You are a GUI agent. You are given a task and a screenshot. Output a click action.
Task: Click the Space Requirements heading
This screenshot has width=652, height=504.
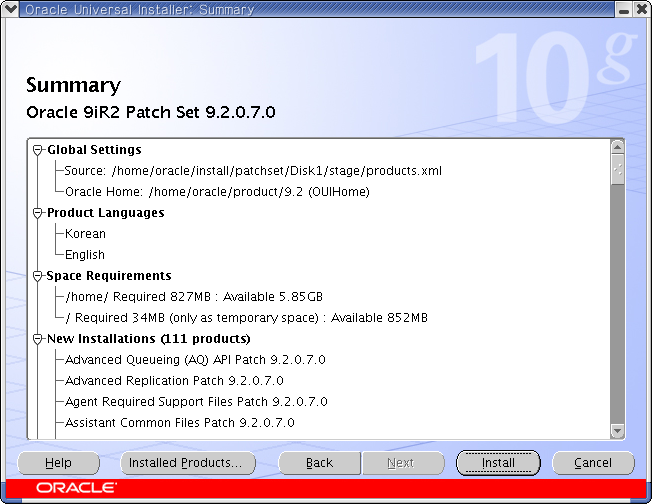tap(109, 276)
